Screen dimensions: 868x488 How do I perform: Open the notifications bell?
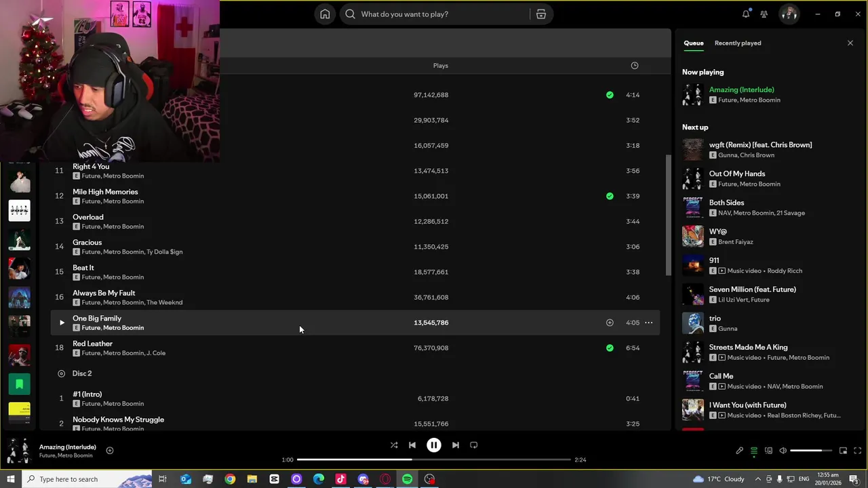[746, 14]
